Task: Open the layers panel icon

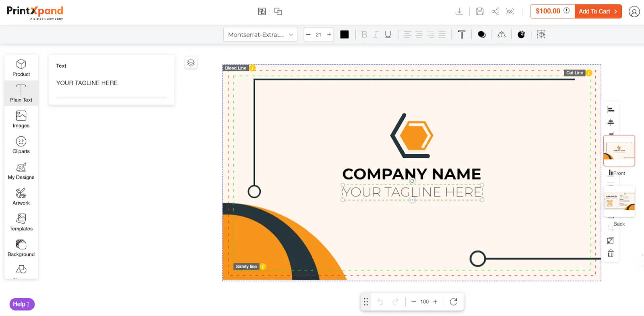Action: tap(191, 63)
